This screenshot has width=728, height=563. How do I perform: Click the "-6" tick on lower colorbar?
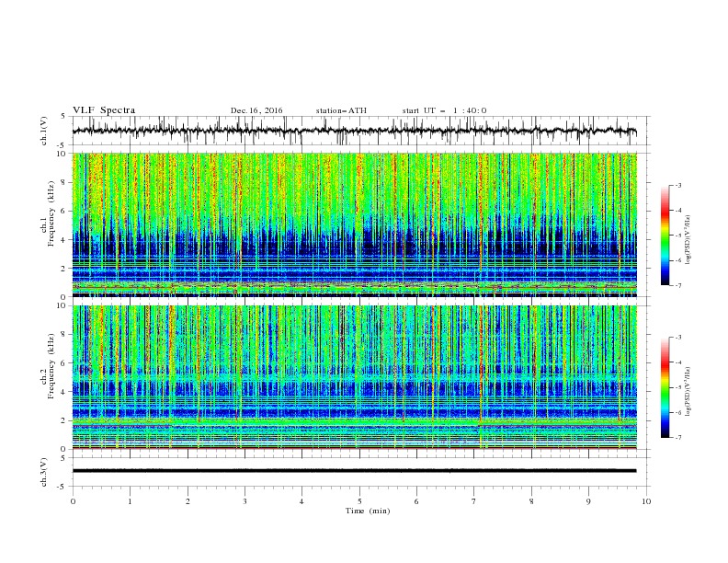678,412
